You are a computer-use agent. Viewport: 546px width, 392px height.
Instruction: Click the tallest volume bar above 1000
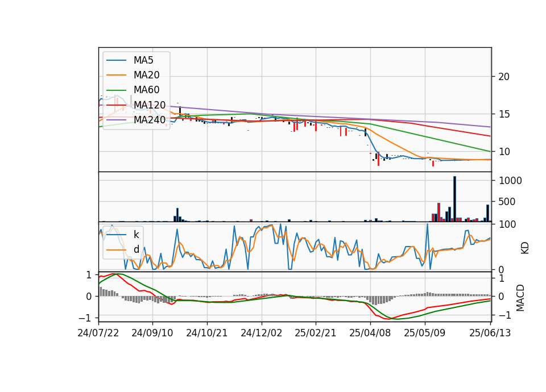pos(454,199)
